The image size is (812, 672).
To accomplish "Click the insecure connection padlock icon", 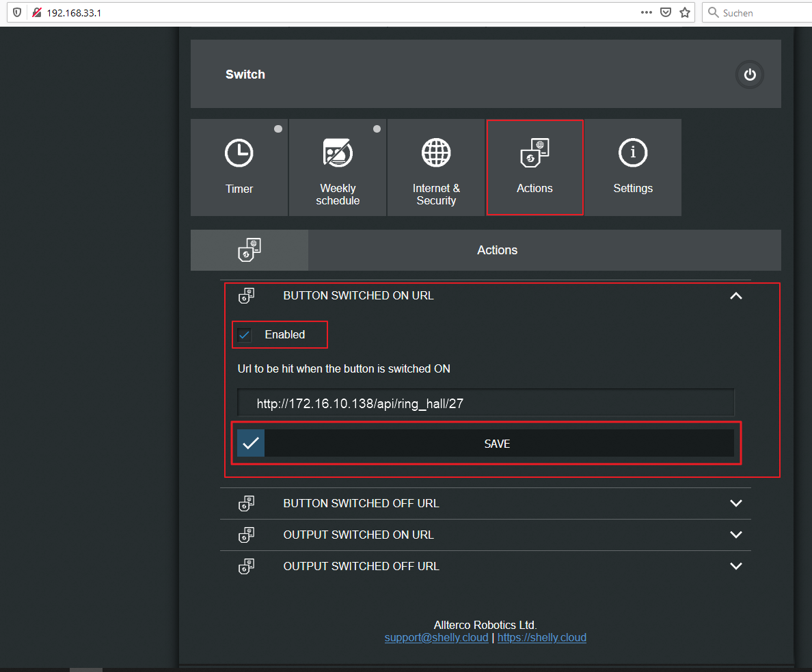I will coord(37,12).
